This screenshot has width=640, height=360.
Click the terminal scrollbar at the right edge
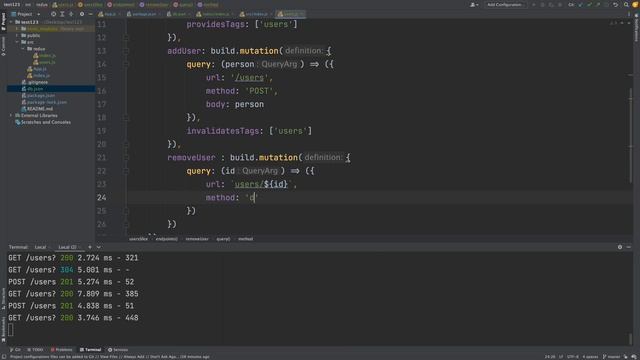coord(631,338)
